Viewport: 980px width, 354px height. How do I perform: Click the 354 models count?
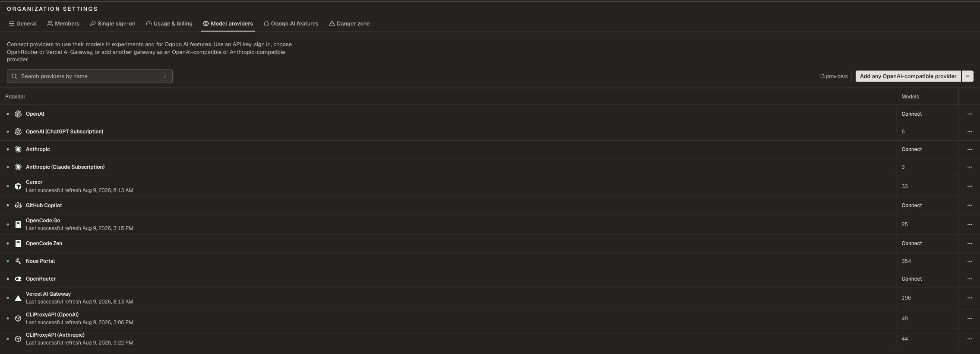(x=906, y=261)
